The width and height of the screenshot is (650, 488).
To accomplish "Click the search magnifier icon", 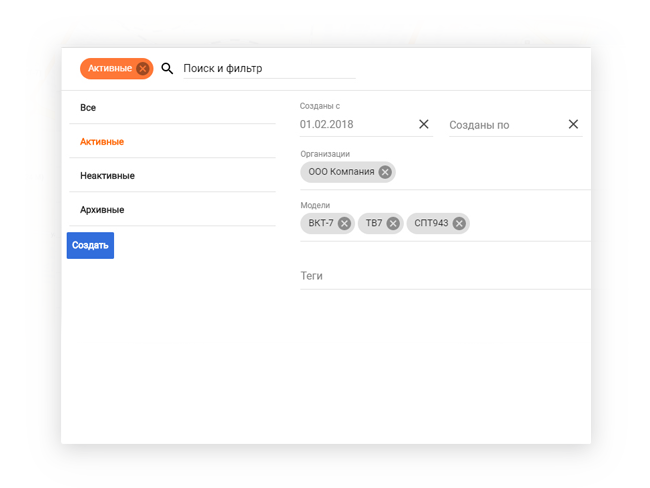I will point(167,68).
